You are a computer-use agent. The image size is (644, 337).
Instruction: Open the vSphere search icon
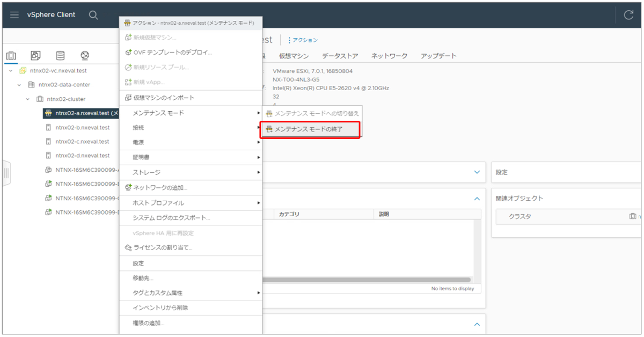(x=93, y=15)
